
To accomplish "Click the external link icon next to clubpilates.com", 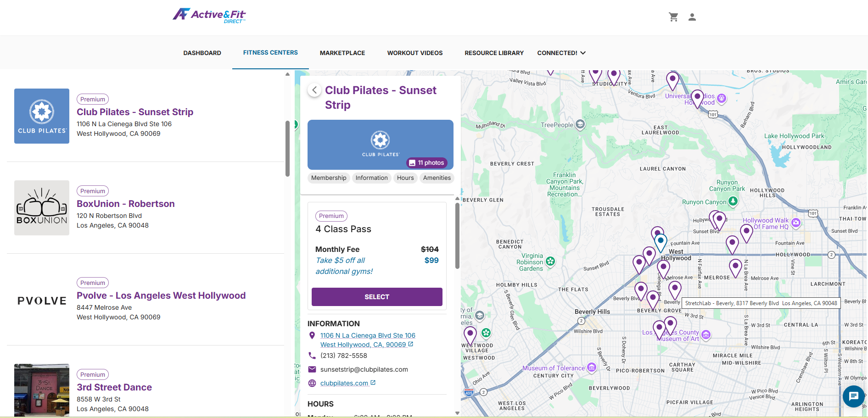I will [x=373, y=383].
